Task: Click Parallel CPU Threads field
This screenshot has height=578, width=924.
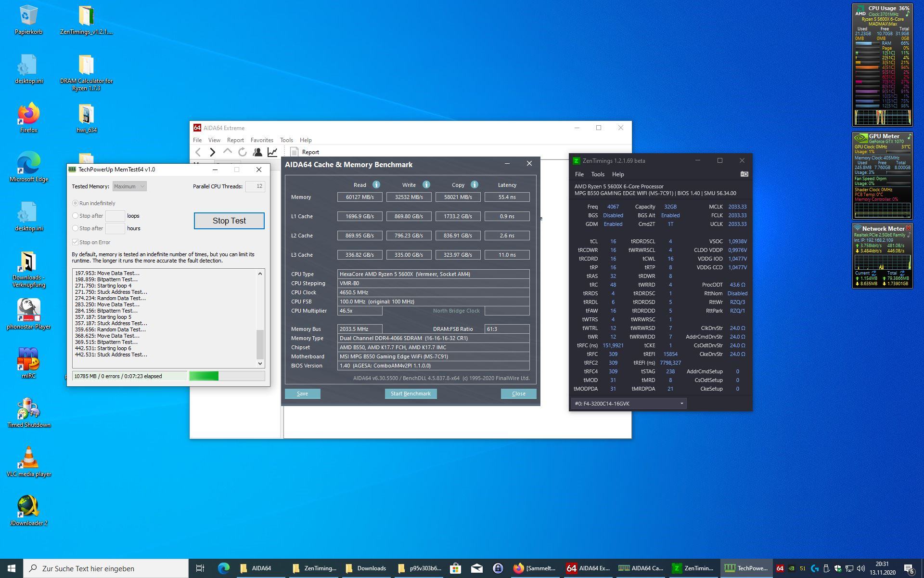Action: click(x=255, y=186)
